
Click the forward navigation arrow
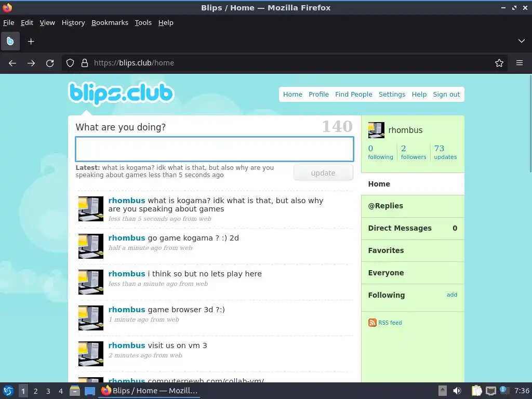[31, 63]
